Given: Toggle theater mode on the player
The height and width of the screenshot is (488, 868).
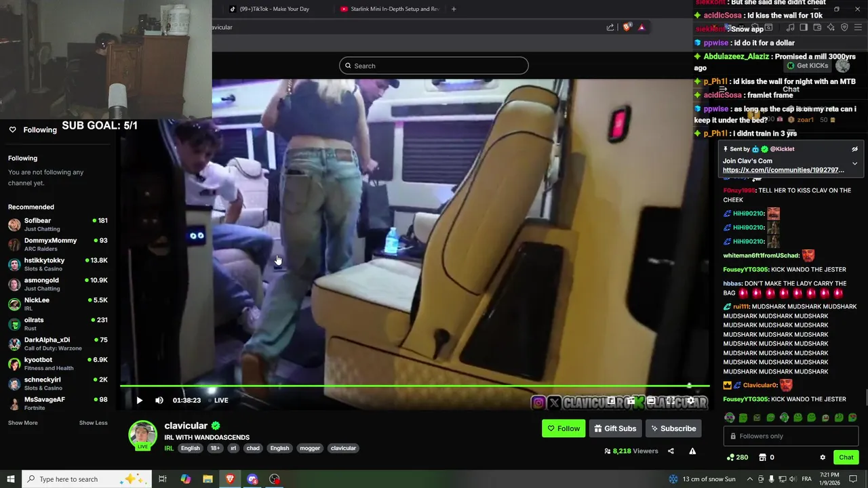Looking at the screenshot, I should pos(651,401).
